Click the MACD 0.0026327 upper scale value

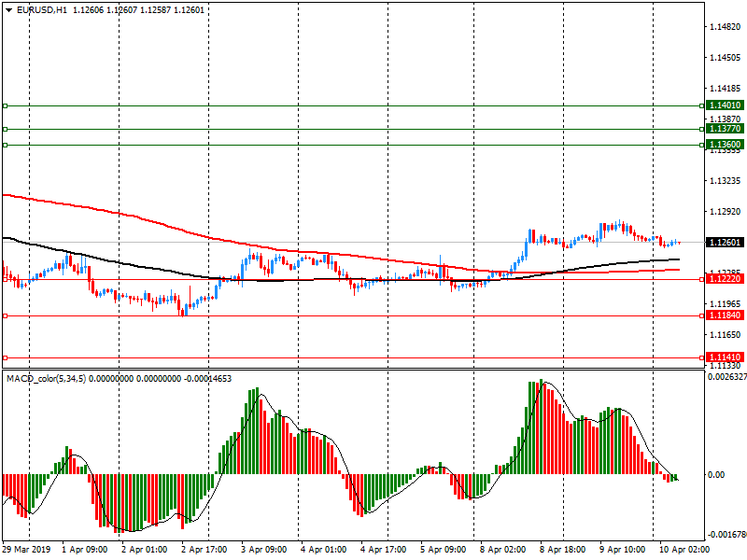coord(727,377)
